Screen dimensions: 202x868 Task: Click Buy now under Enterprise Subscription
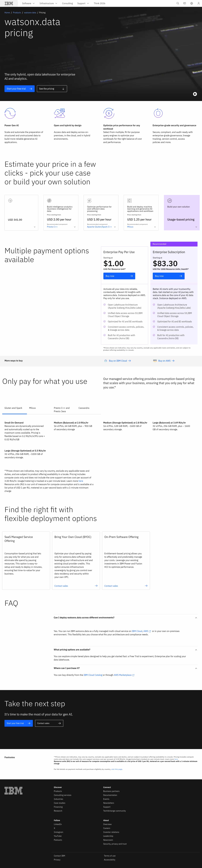(169, 276)
